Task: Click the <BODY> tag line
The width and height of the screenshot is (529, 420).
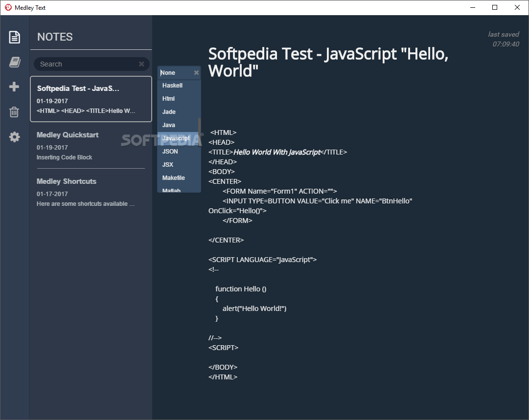Action: click(222, 172)
